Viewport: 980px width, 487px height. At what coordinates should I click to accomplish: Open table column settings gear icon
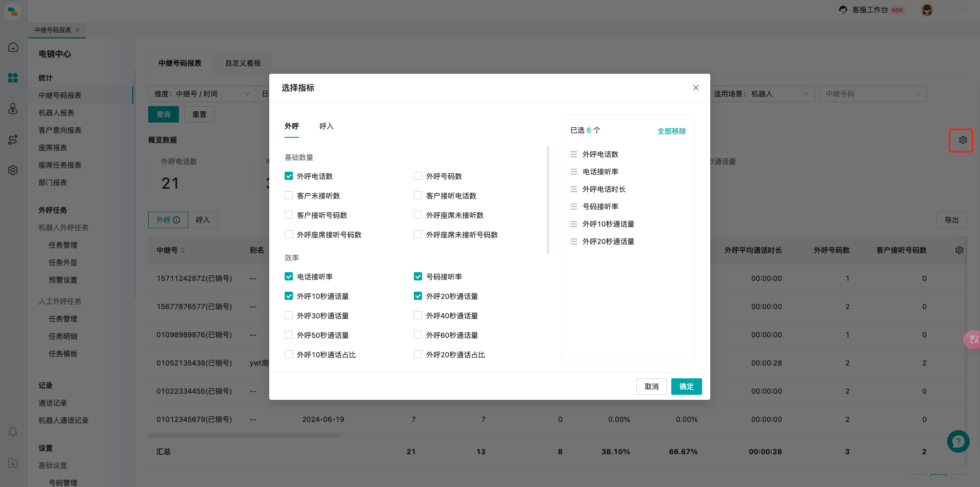(x=959, y=250)
